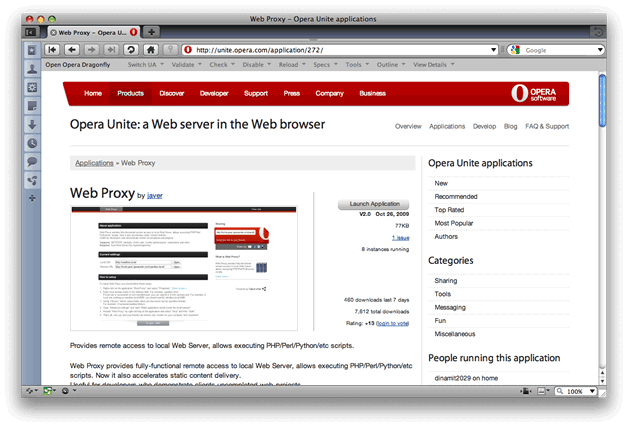Image resolution: width=628 pixels, height=427 pixels.
Task: Open the Downloads arrow panel in sidebar
Action: pos(32,125)
